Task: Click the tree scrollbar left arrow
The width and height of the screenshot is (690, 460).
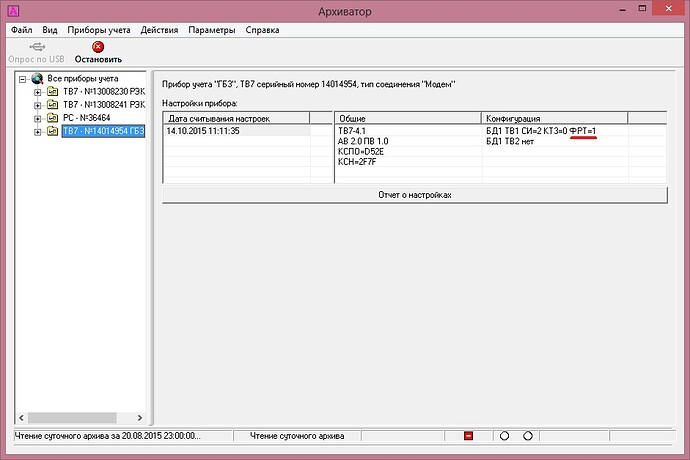Action: point(22,417)
